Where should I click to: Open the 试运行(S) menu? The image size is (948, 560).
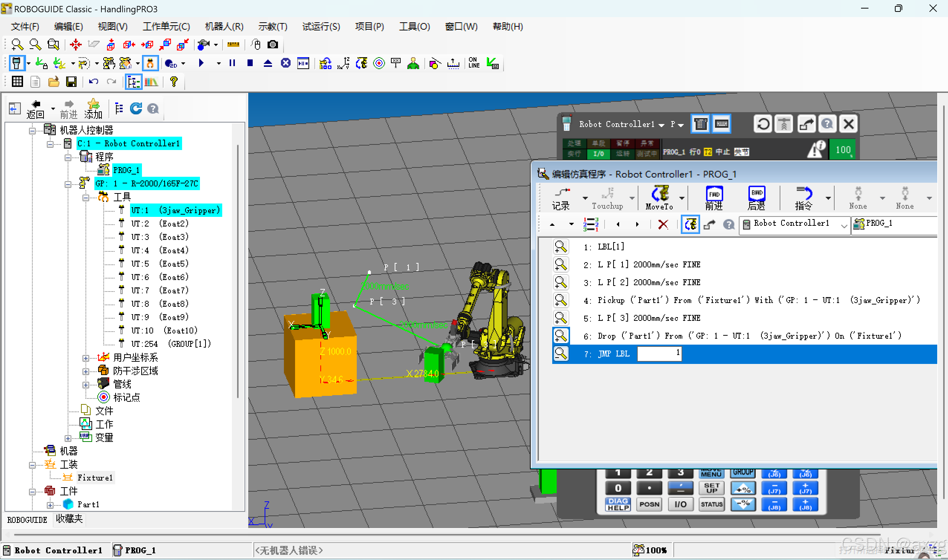321,27
